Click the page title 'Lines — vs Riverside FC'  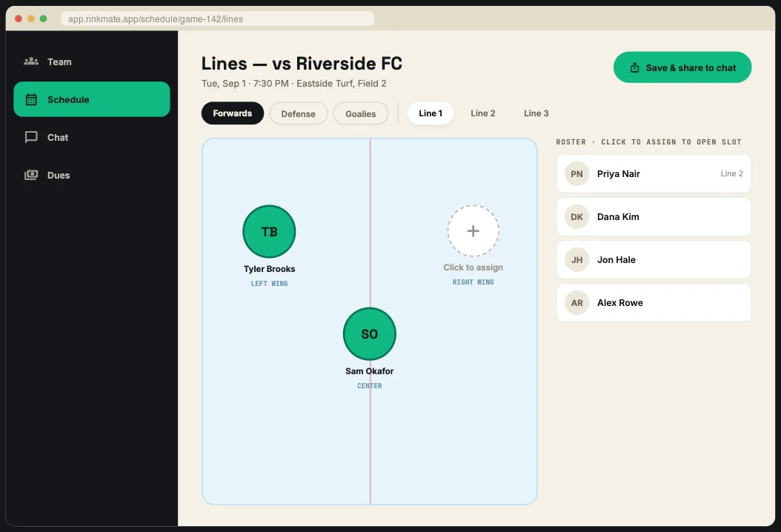pos(302,63)
